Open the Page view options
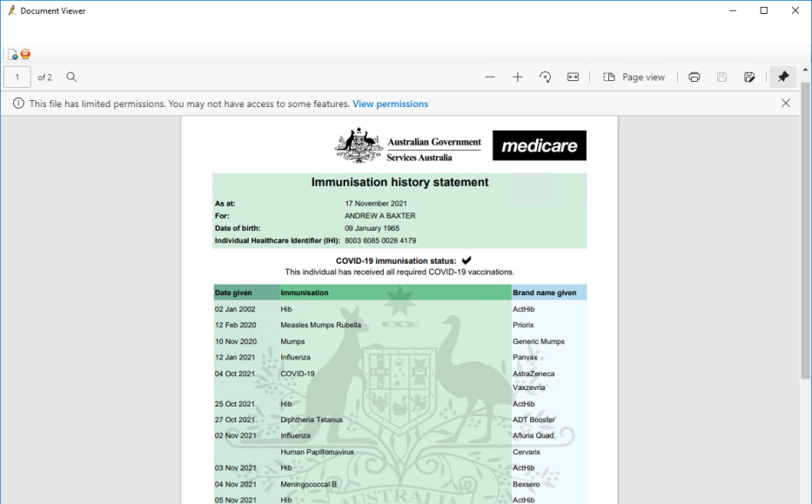This screenshot has height=504, width=812. click(634, 77)
